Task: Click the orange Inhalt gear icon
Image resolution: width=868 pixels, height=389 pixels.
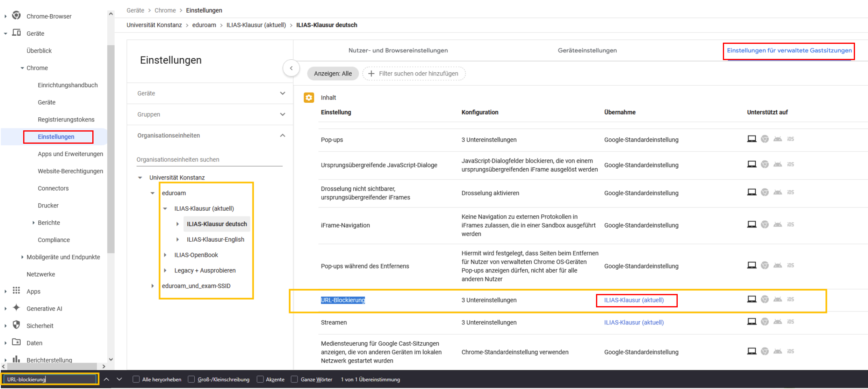Action: (309, 97)
